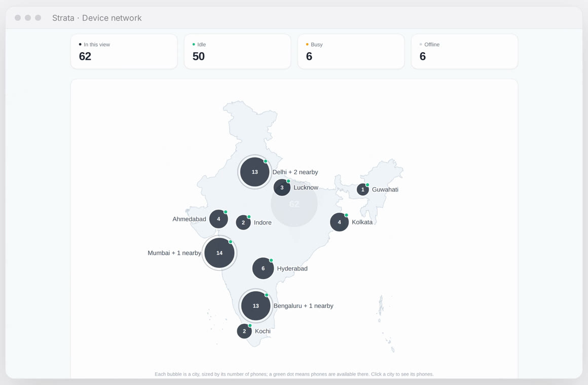Click the "Bengaluru + 1 nearby" label
This screenshot has height=385, width=588.
pos(303,306)
